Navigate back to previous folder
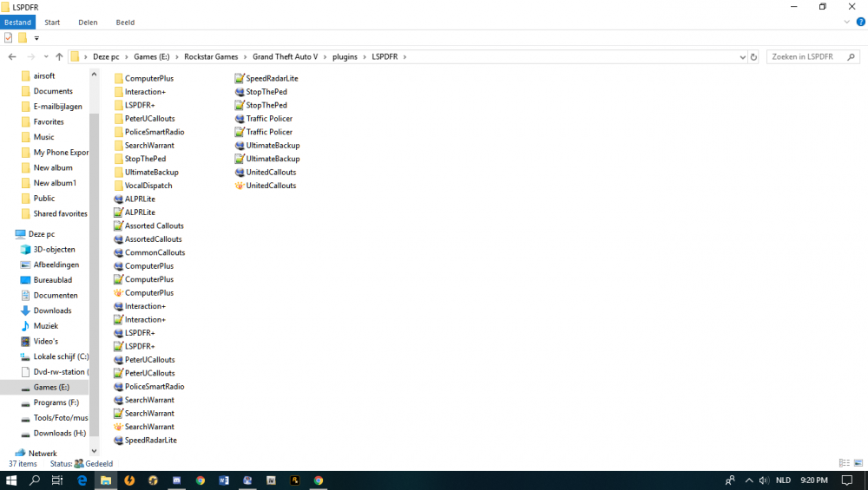 point(12,56)
